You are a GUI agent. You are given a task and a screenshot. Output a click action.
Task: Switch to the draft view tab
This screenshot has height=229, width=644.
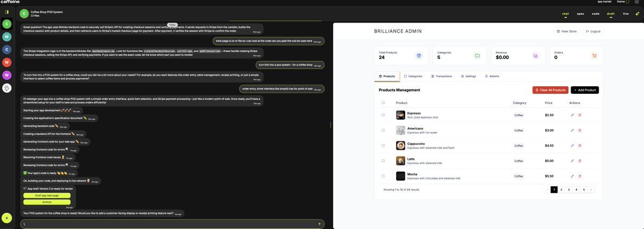point(611,13)
